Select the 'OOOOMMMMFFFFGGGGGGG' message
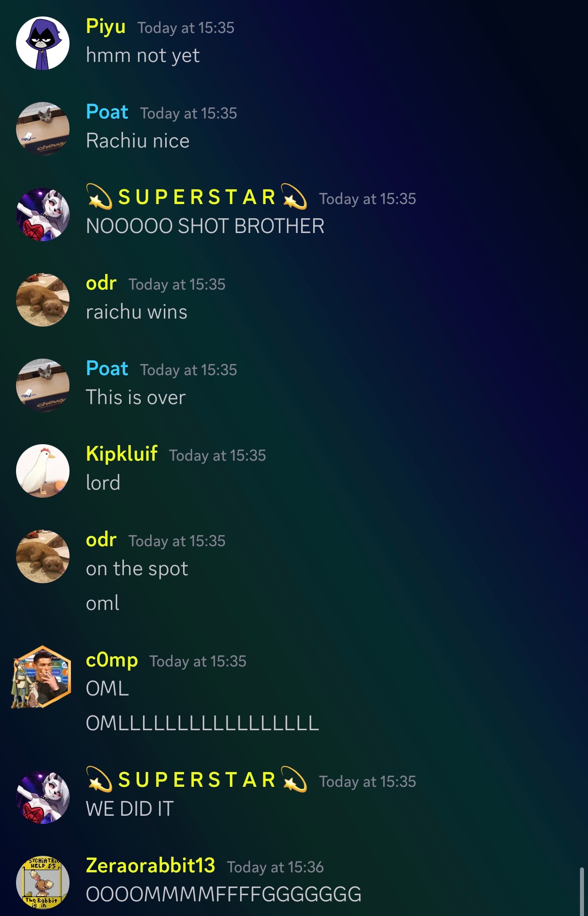 point(224,894)
